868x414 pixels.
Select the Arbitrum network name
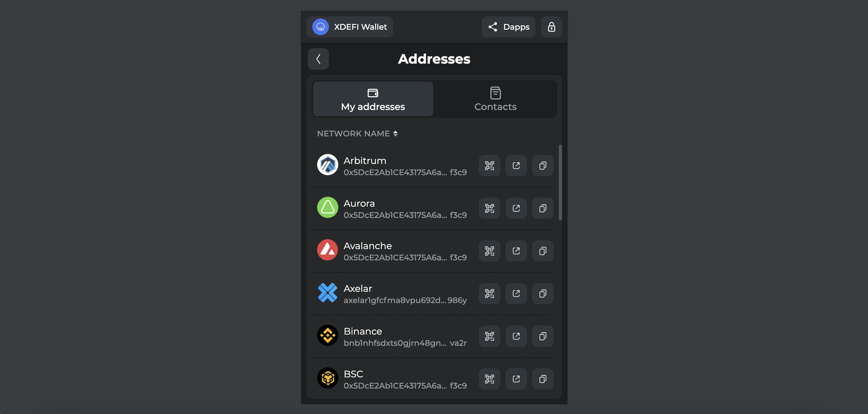point(365,161)
